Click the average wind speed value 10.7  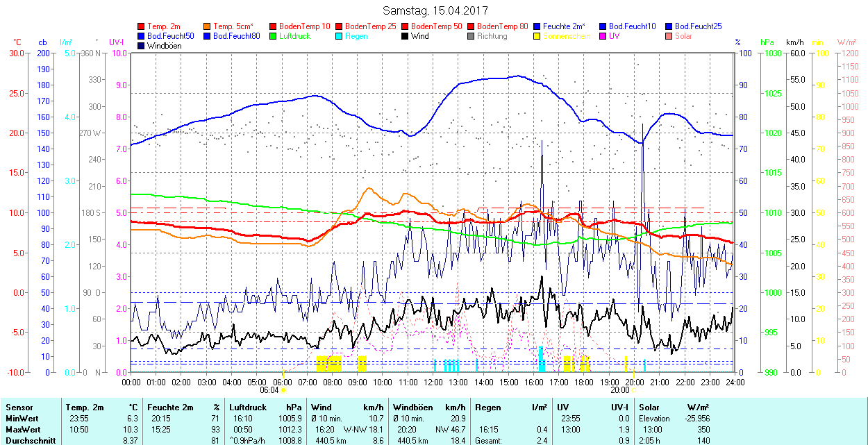(x=376, y=419)
